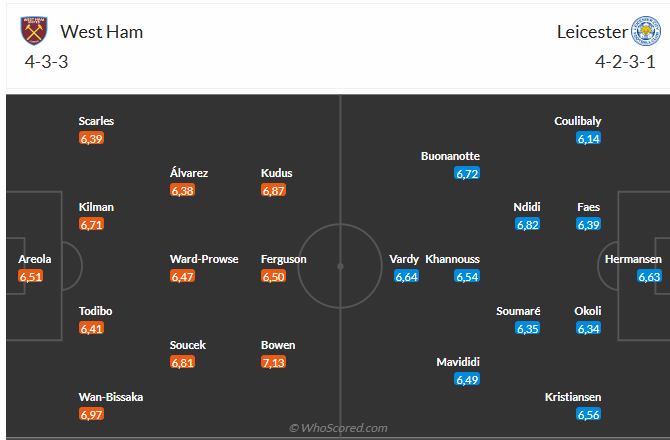Click Wan-Bissaka's 6,97 rating badge
670x440 pixels.
point(91,414)
